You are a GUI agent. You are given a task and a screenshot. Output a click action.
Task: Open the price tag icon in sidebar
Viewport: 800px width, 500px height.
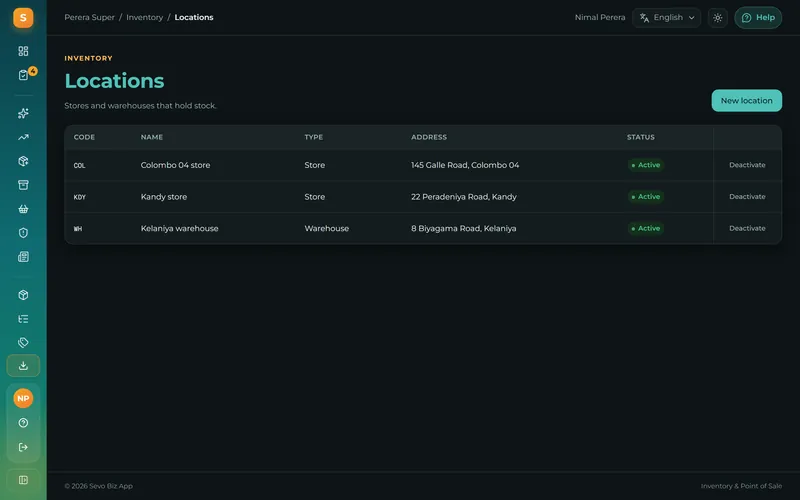(x=23, y=342)
